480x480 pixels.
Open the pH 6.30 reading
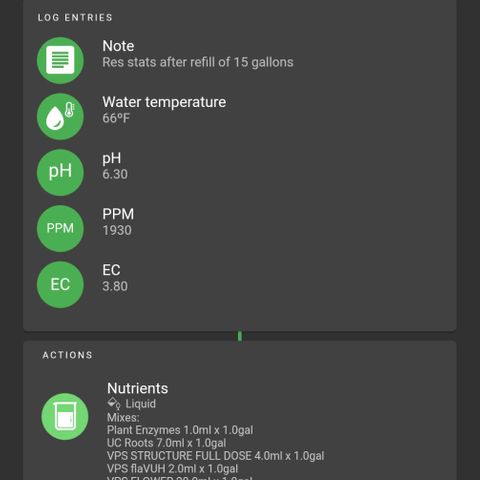(x=115, y=174)
